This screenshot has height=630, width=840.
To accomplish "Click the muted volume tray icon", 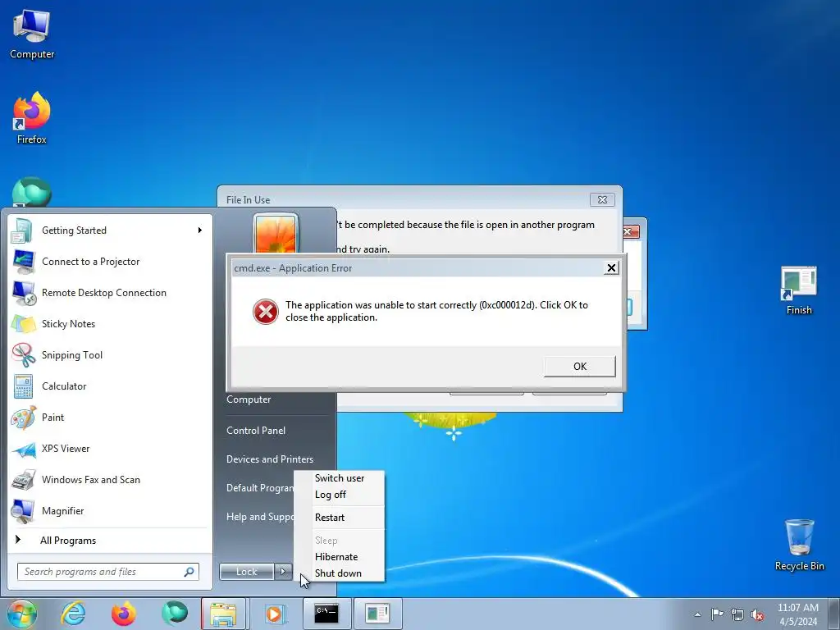I will coord(757,614).
